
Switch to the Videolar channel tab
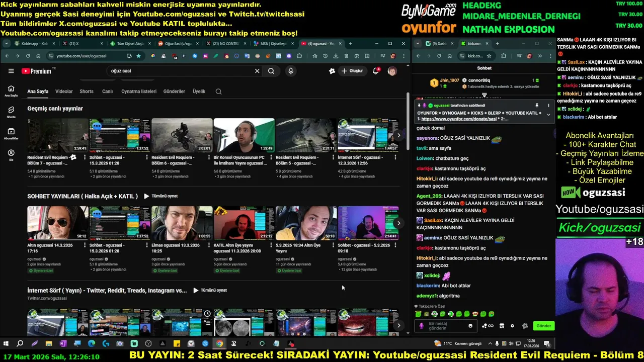pos(64,92)
